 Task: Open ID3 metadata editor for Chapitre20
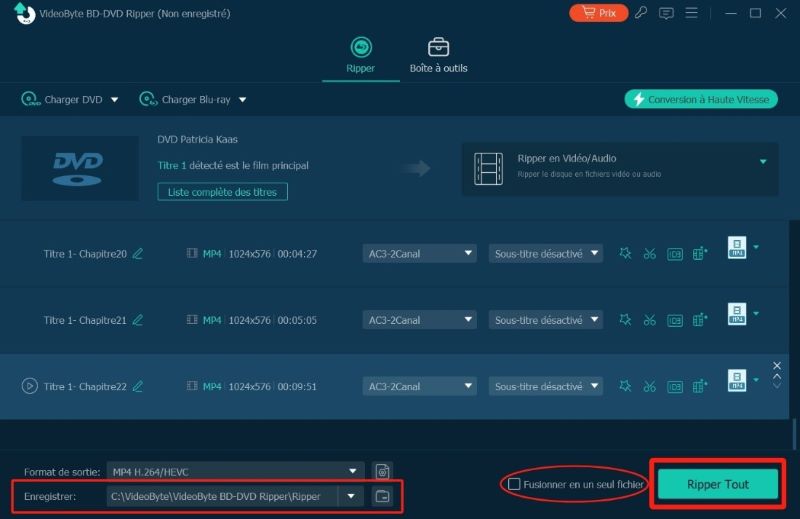pos(674,254)
